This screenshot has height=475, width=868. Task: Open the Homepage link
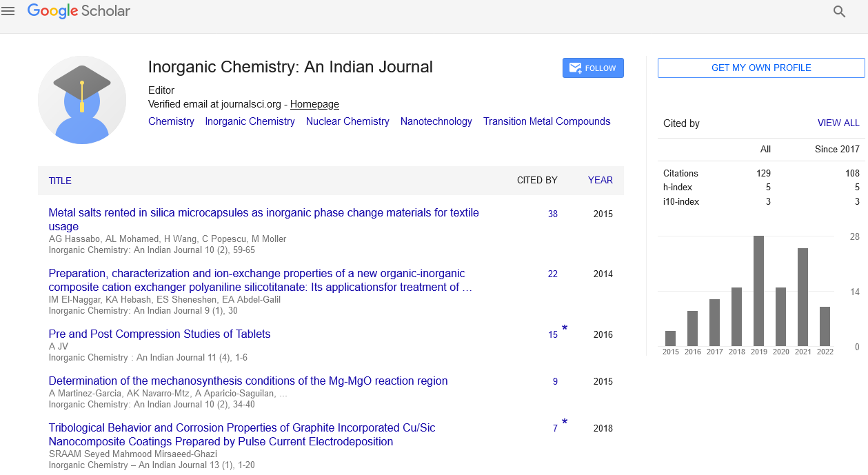pyautogui.click(x=314, y=104)
